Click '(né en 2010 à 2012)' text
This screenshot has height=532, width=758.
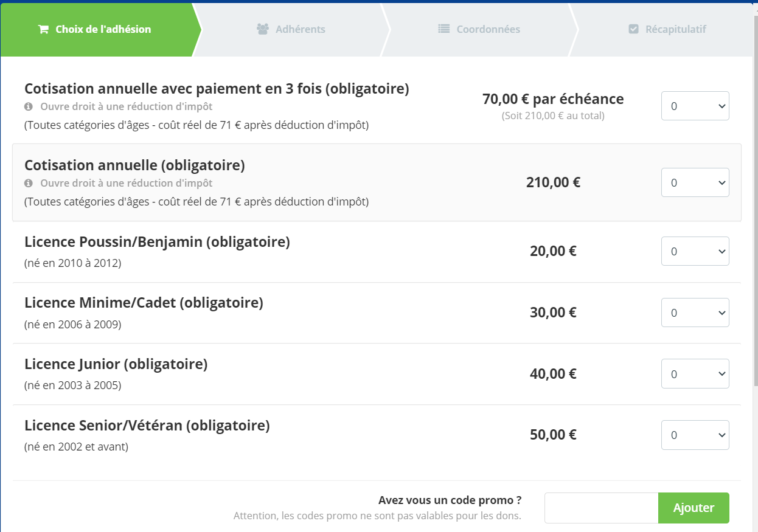coord(73,263)
